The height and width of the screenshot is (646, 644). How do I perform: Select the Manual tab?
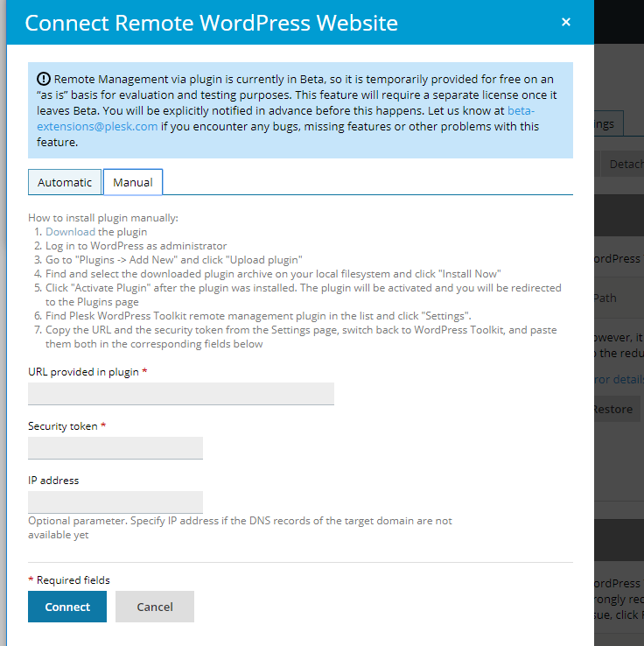point(133,182)
